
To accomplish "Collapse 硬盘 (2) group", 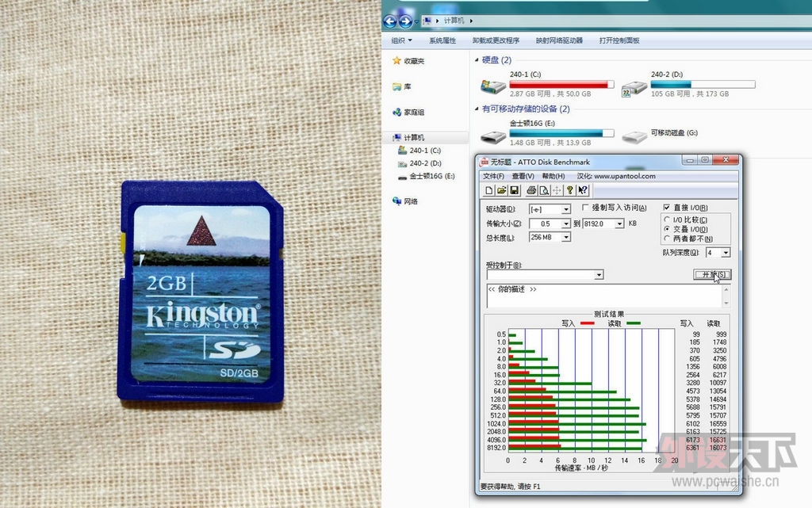I will [x=477, y=60].
